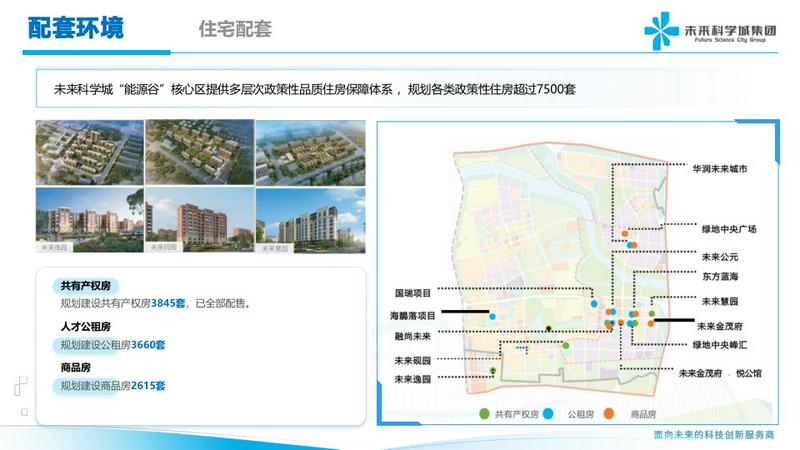
Task: Click the 东方蓝海 map label
Action: click(x=720, y=277)
